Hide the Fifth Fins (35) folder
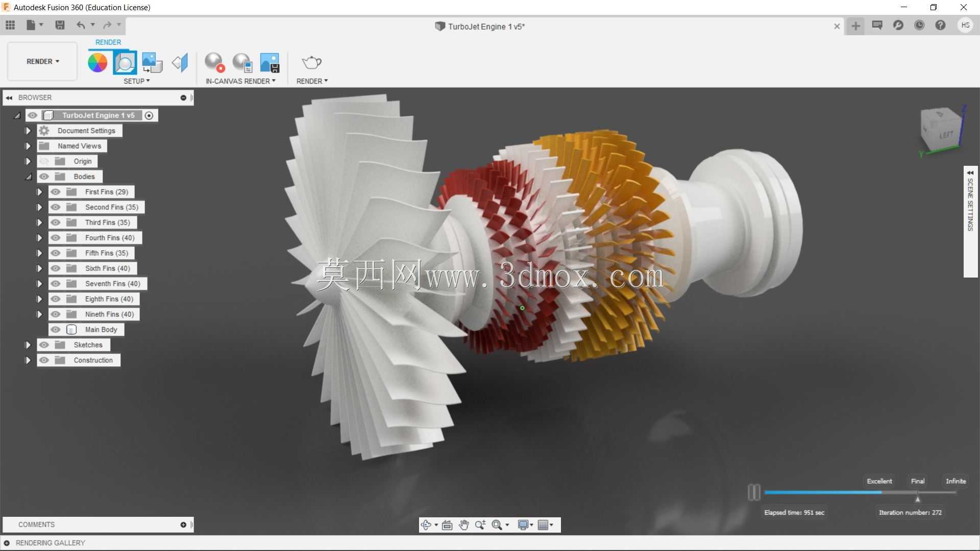 (56, 253)
